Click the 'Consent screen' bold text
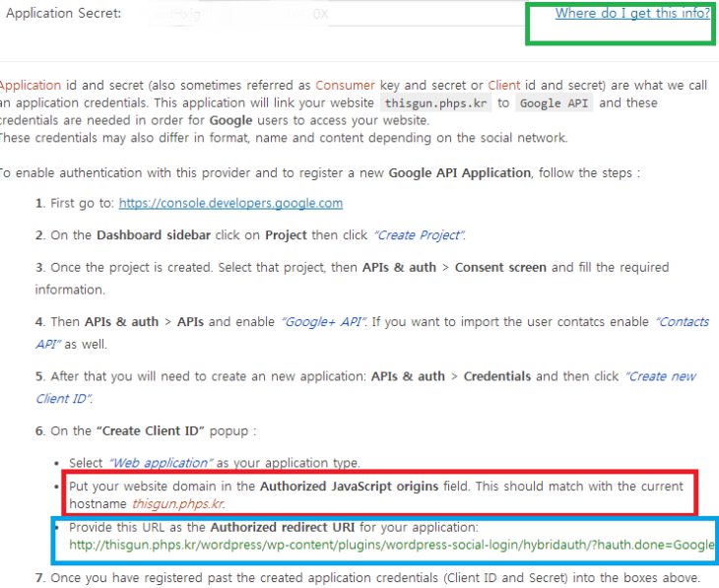The image size is (719, 588). point(500,267)
